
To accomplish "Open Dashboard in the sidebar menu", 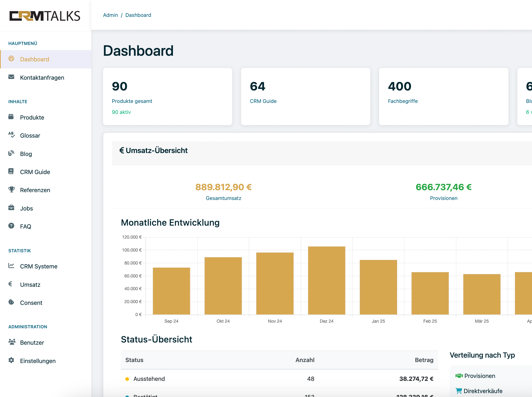I will tap(46, 59).
